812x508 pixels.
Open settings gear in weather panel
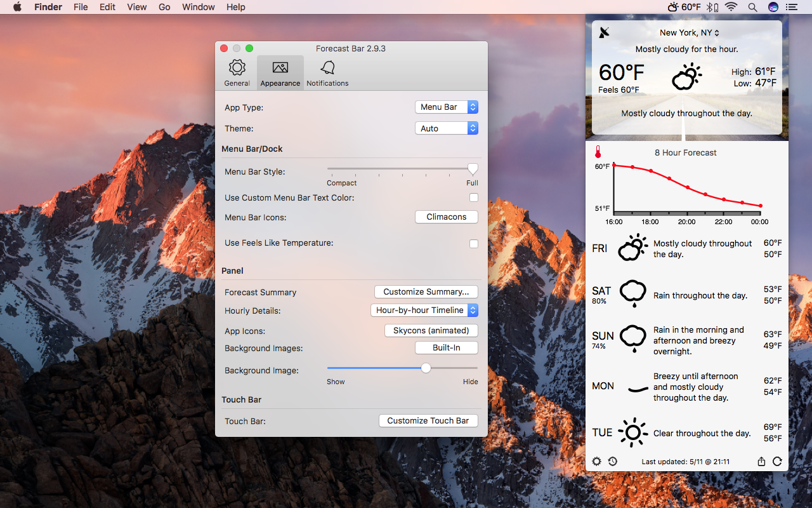point(597,462)
